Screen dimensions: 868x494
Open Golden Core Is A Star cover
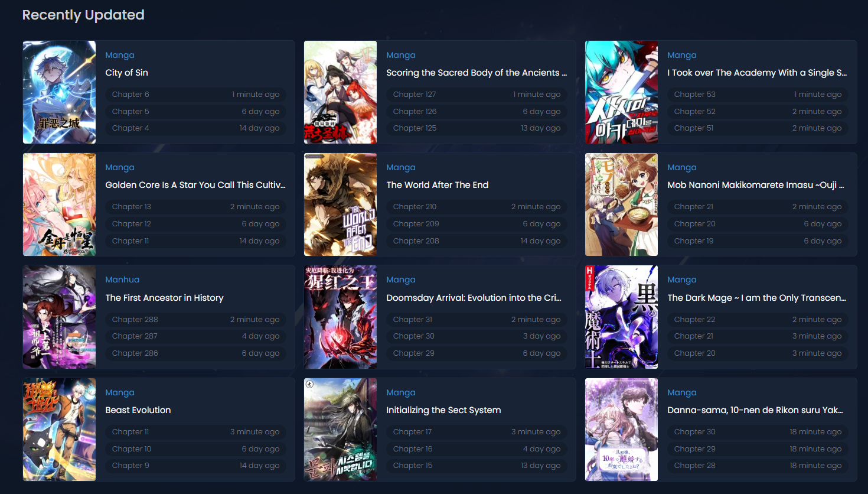59,204
